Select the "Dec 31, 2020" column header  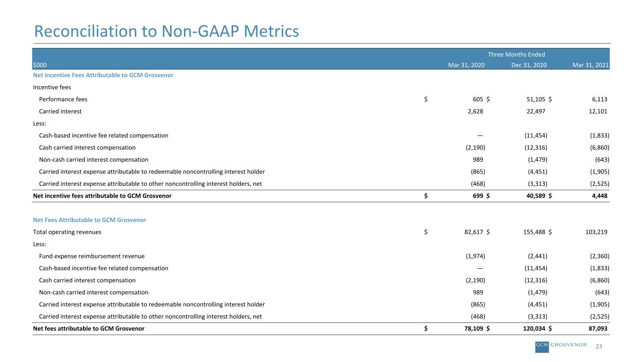529,65
